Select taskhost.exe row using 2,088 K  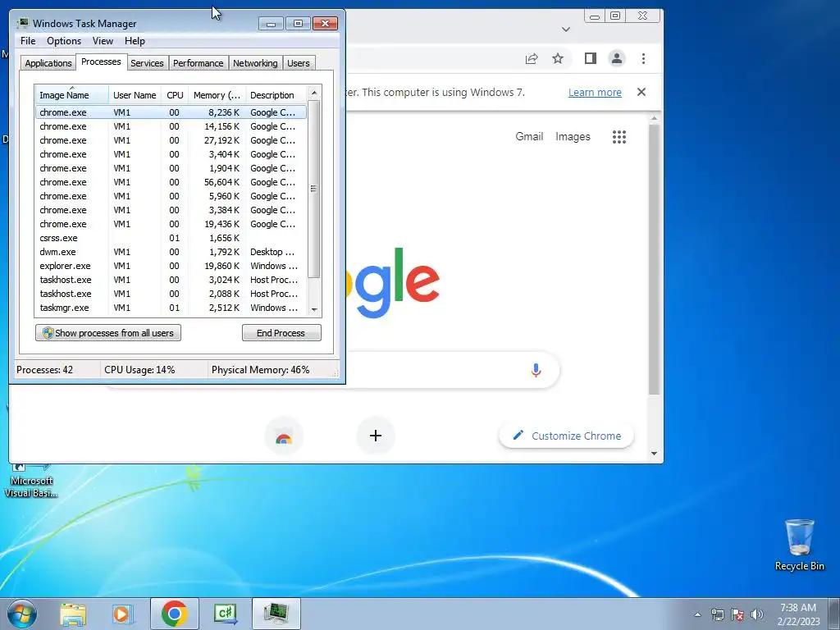[171, 294]
